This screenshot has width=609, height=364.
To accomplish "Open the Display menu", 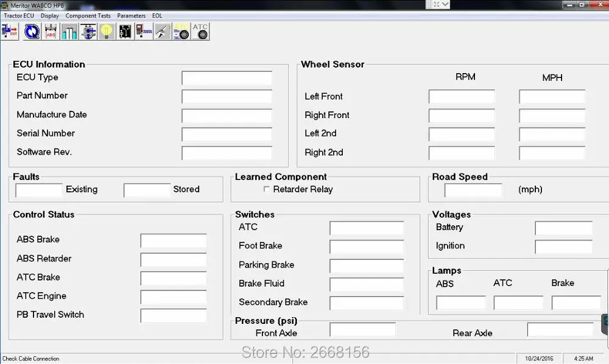I will pyautogui.click(x=50, y=16).
